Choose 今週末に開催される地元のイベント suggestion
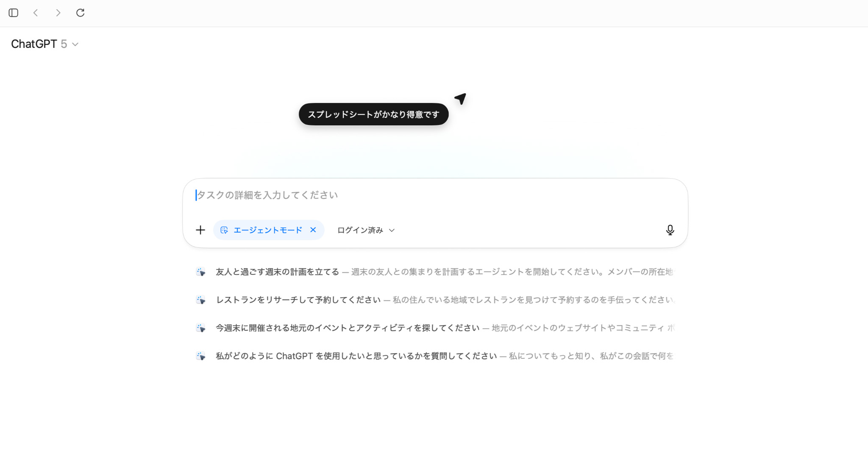This screenshot has width=868, height=463. tap(348, 328)
